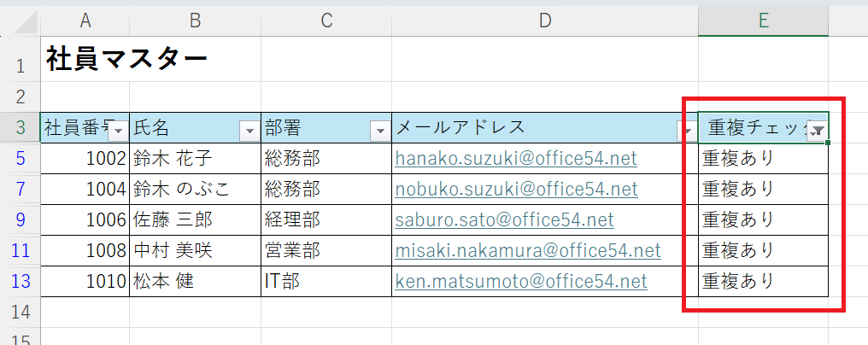The width and height of the screenshot is (868, 345).
Task: Open ken.matsumoto@office54.net email link
Action: pyautogui.click(x=521, y=281)
